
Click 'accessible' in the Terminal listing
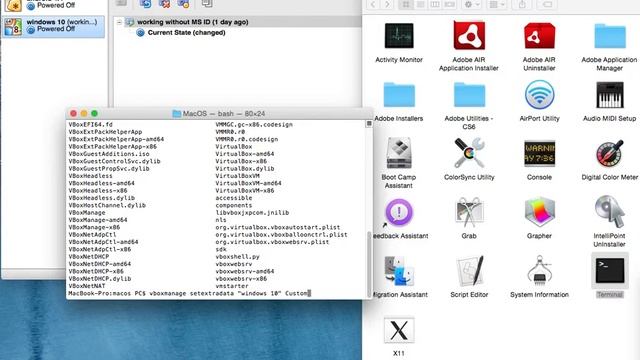[x=234, y=198]
